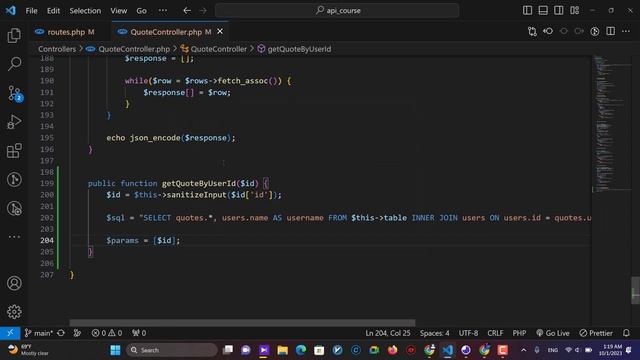Viewport: 640px width, 360px height.
Task: Close the QuoteController.php tab
Action: [220, 31]
